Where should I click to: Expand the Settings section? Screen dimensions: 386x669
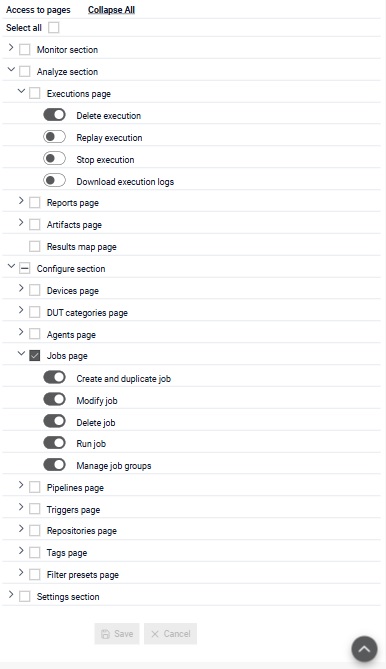11,594
